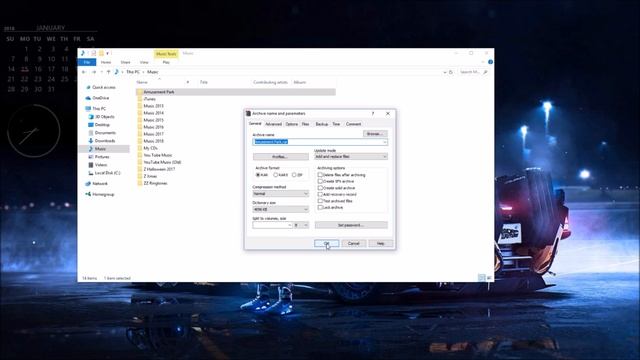Click the Archive name input field

click(x=320, y=142)
